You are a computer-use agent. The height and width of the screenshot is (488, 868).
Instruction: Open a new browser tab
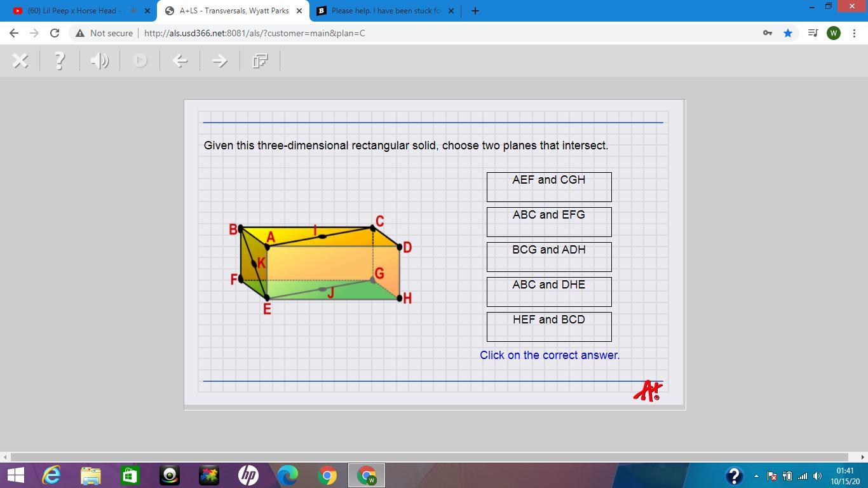pyautogui.click(x=475, y=11)
